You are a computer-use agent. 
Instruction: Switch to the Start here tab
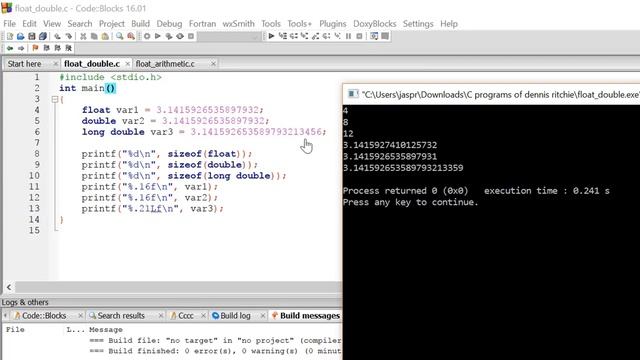point(24,64)
